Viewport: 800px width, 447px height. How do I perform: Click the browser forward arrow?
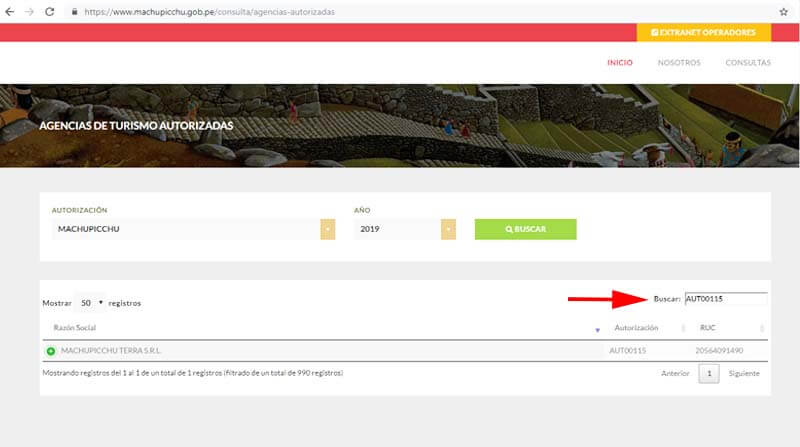click(x=29, y=11)
